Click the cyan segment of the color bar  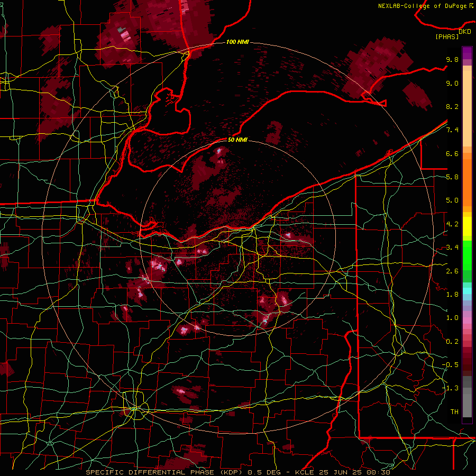pos(467,291)
